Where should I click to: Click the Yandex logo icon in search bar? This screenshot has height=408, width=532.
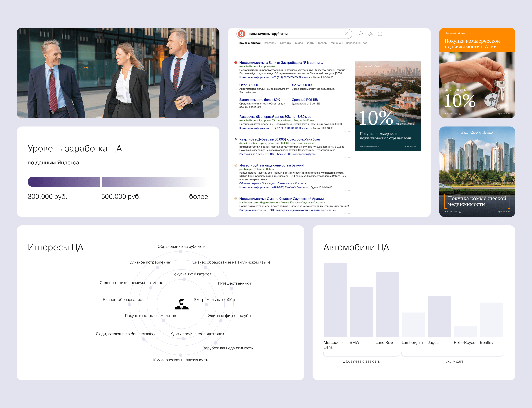tap(241, 34)
